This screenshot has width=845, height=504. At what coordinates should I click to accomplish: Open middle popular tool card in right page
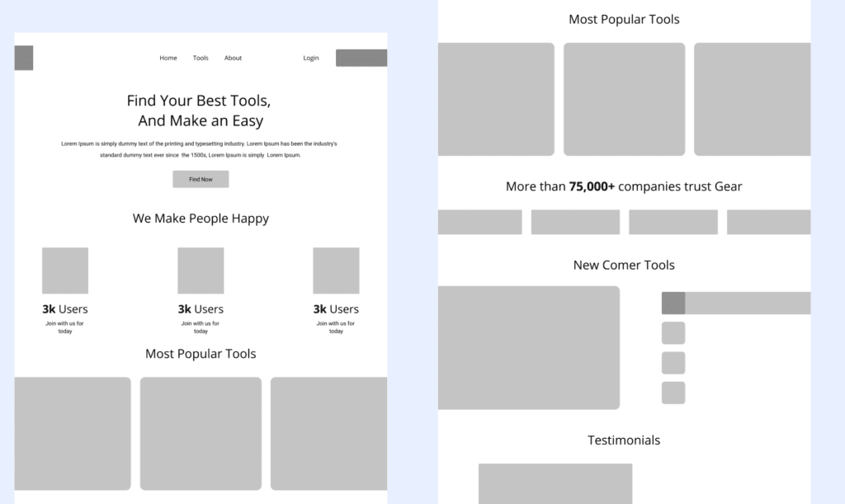625,99
